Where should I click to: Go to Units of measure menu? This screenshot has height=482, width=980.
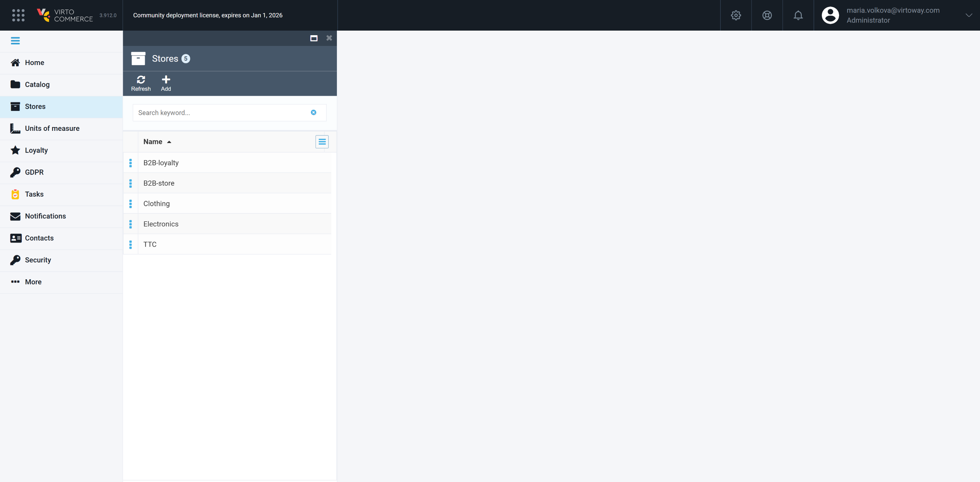coord(52,129)
